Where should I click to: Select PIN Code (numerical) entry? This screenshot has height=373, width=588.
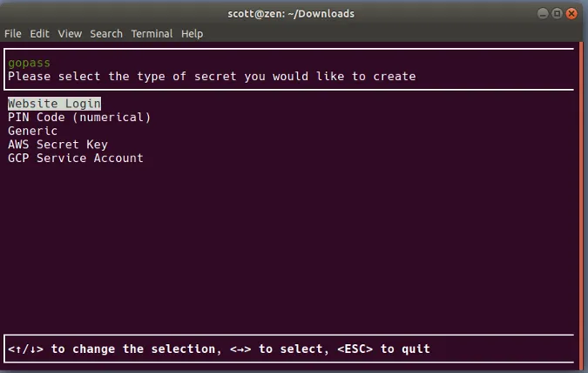click(79, 118)
